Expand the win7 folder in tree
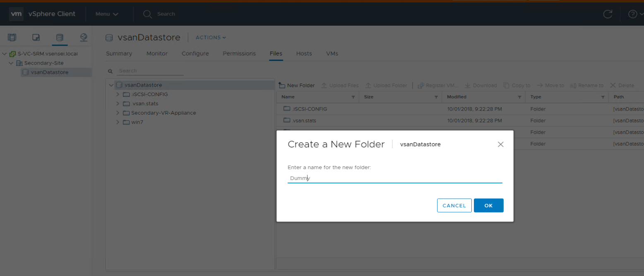 118,122
